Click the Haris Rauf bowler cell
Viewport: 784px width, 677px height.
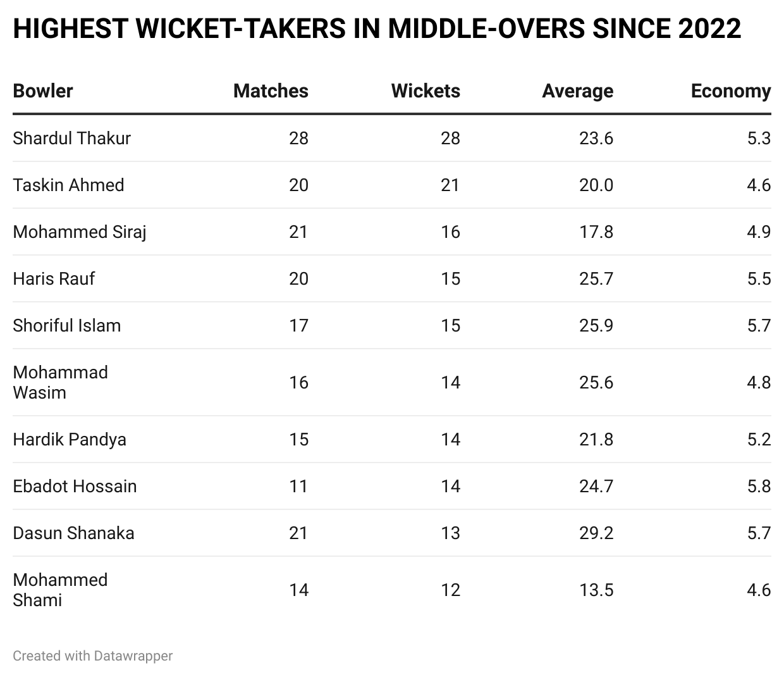tap(54, 278)
